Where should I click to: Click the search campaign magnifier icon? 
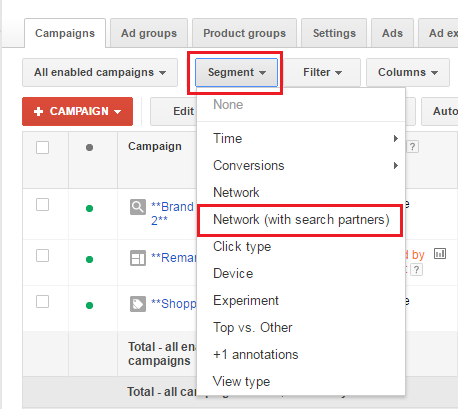tap(138, 207)
